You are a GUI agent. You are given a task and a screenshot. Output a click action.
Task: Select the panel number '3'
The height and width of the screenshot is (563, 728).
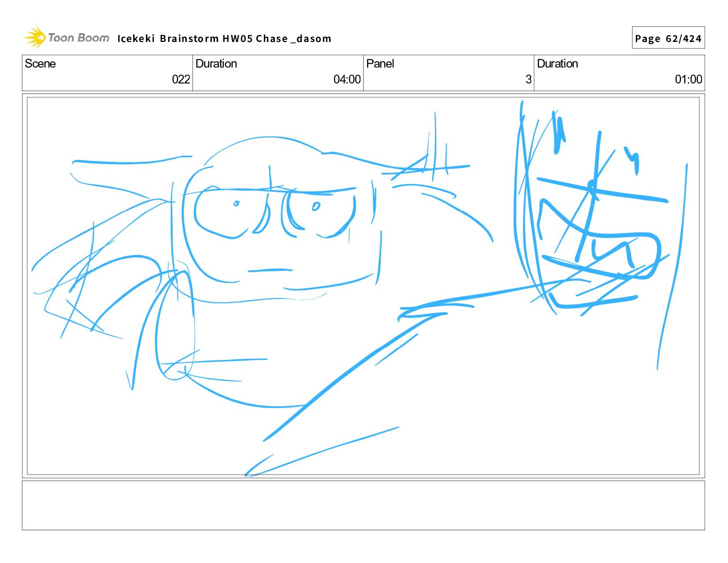pos(528,79)
